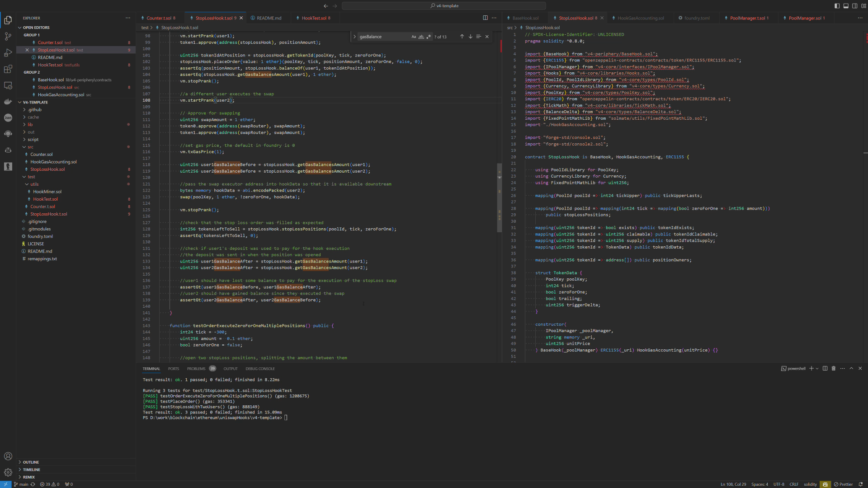
Task: Open terminal panel more actions ellipsis
Action: pos(842,369)
